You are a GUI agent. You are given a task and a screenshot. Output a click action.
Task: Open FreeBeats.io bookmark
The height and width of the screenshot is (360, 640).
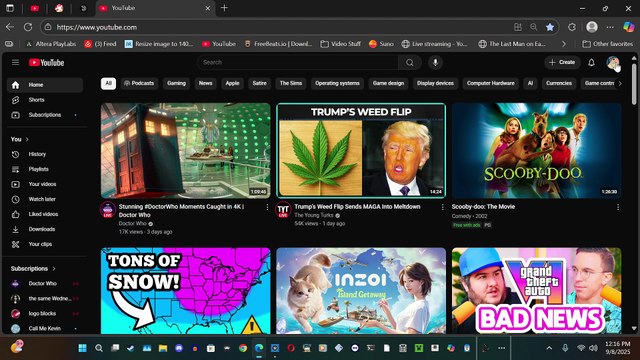pos(279,44)
